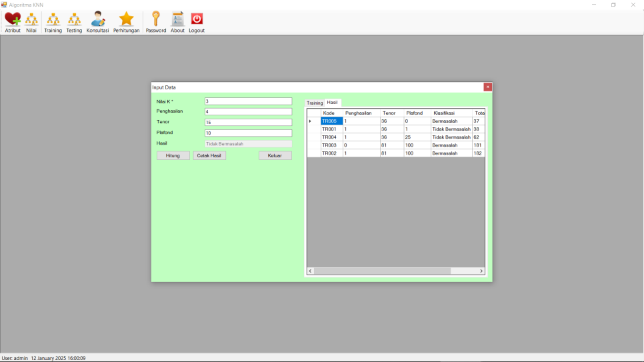Switch to the Training tab

(315, 103)
